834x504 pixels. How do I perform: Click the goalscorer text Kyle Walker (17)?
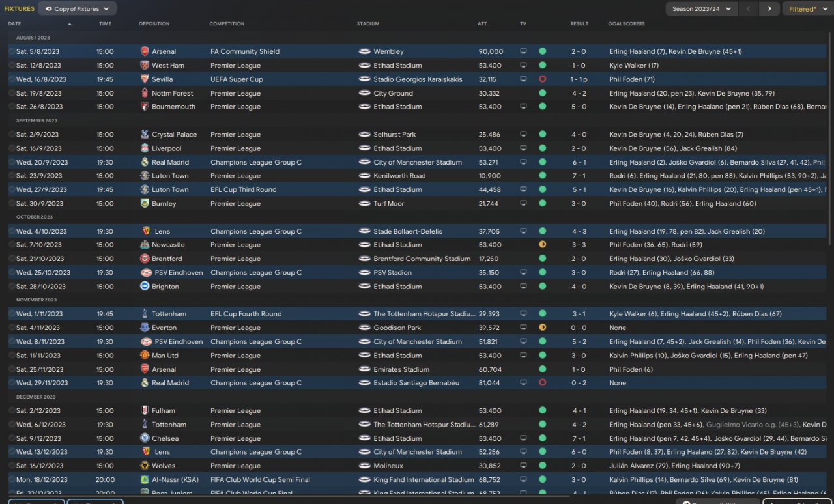634,65
